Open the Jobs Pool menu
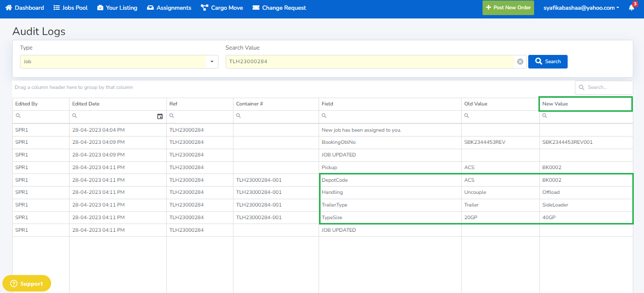The width and height of the screenshot is (644, 293). click(x=71, y=8)
